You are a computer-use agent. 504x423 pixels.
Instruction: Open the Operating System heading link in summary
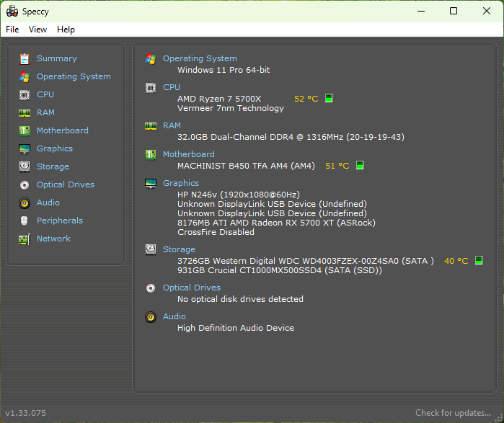pyautogui.click(x=200, y=58)
